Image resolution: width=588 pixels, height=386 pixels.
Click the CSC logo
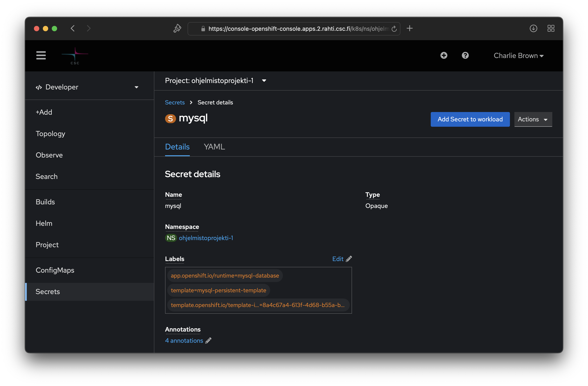click(75, 56)
